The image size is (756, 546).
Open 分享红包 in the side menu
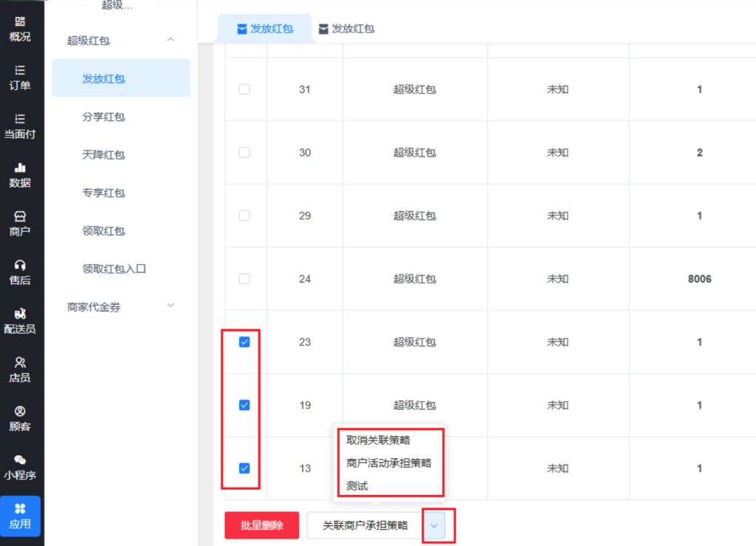[103, 117]
